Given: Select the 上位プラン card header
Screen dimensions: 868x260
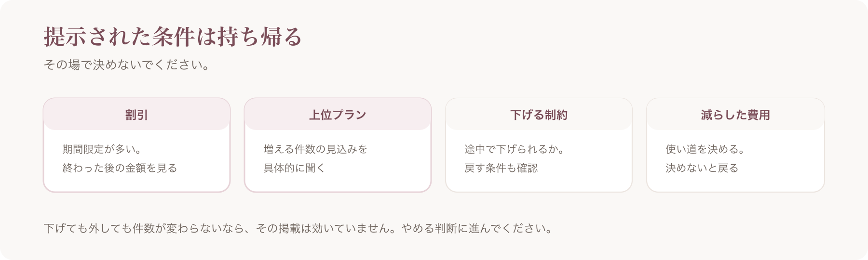Looking at the screenshot, I should click(x=338, y=115).
